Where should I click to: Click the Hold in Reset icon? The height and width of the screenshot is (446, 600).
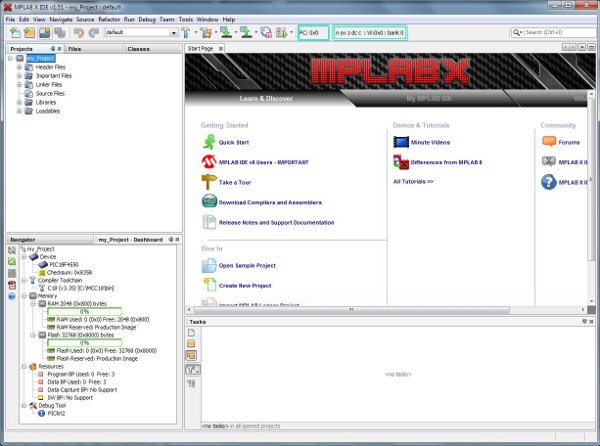[x=266, y=33]
